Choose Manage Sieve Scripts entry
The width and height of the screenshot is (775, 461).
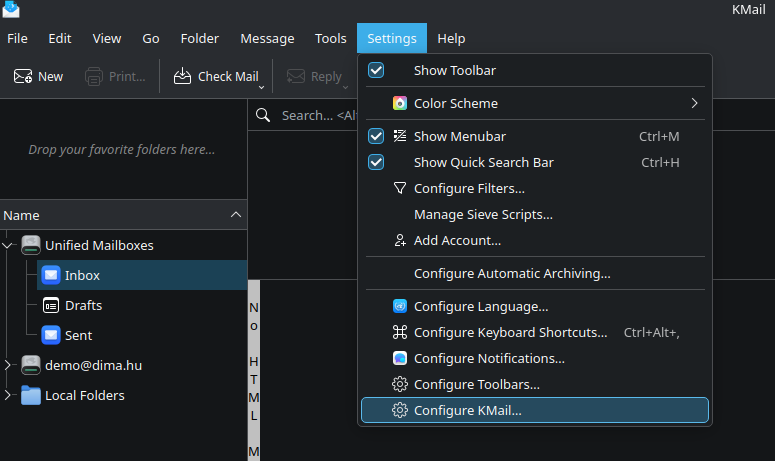(x=535, y=214)
